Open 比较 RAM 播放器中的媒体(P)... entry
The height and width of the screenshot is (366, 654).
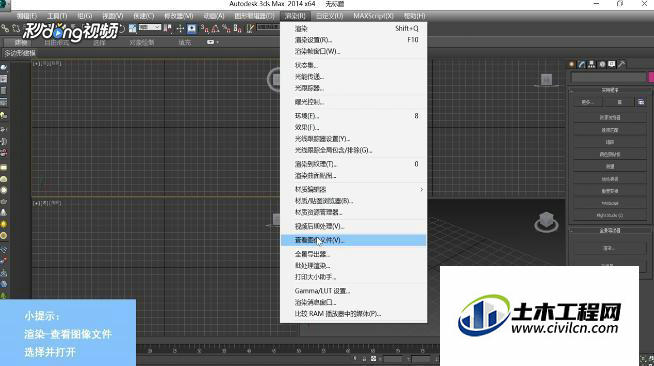click(354, 313)
